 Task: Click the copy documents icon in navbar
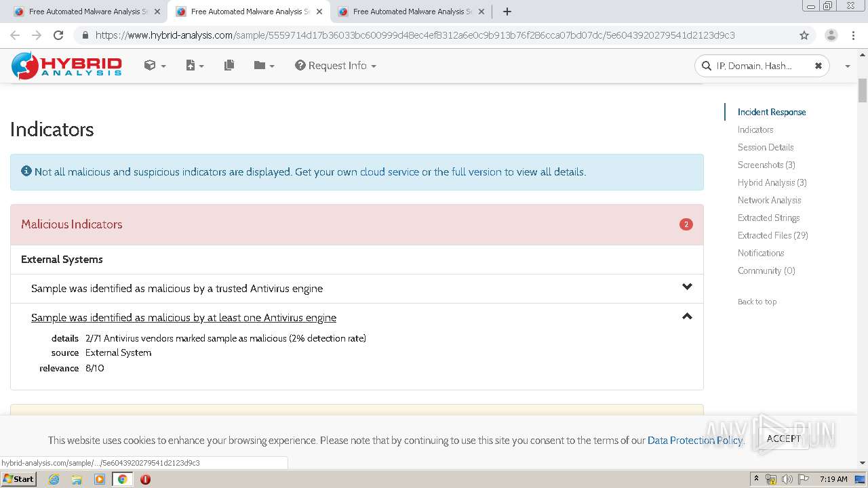click(x=229, y=66)
